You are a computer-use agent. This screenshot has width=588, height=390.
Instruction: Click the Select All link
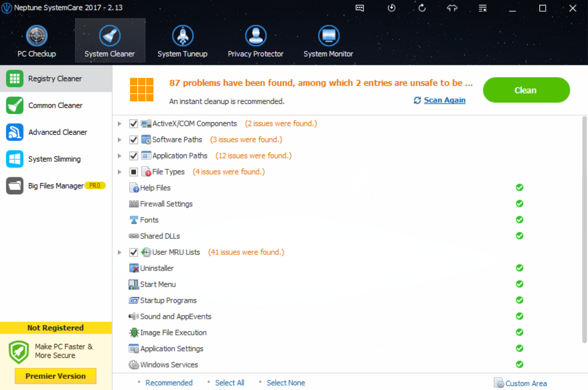[229, 382]
